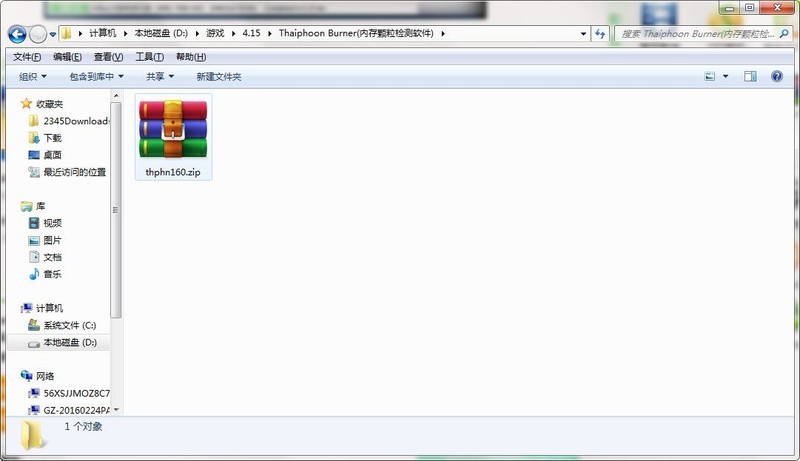Screen dimensions: 800x461
Task: Click the navigation pane scrollbar down arrow
Action: (x=116, y=409)
